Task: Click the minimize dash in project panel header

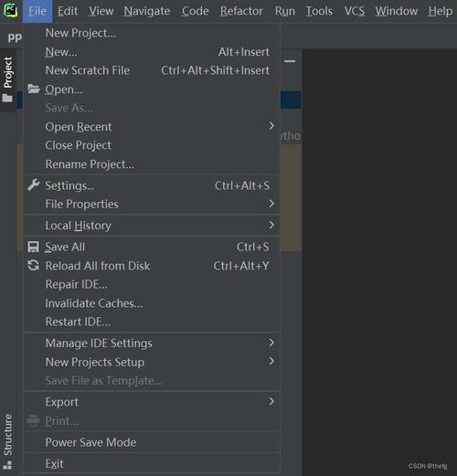Action: coord(290,61)
